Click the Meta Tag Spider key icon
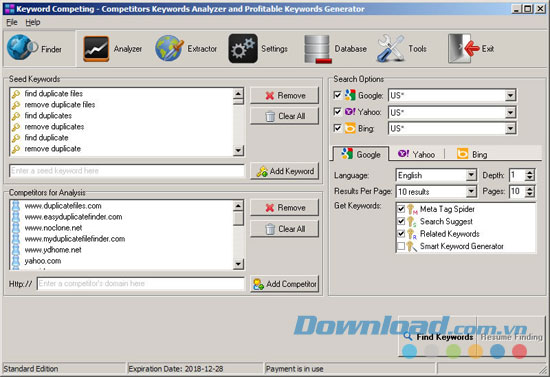 (x=412, y=209)
